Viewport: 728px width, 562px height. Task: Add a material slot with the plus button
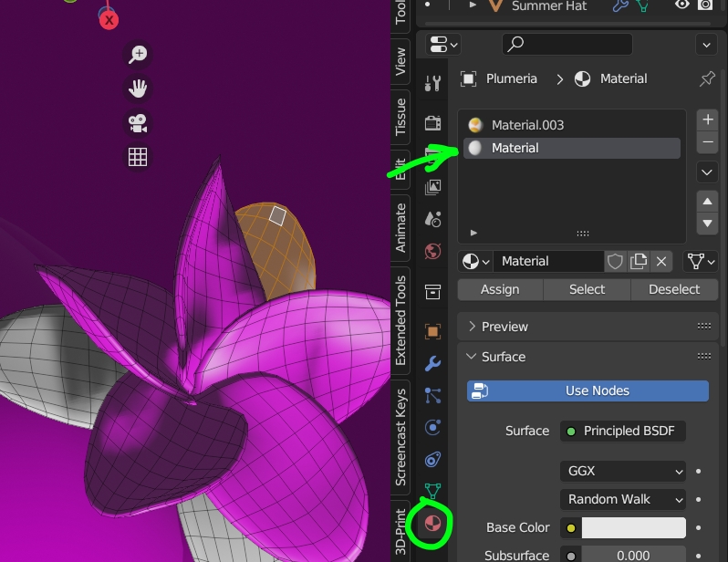pos(708,120)
